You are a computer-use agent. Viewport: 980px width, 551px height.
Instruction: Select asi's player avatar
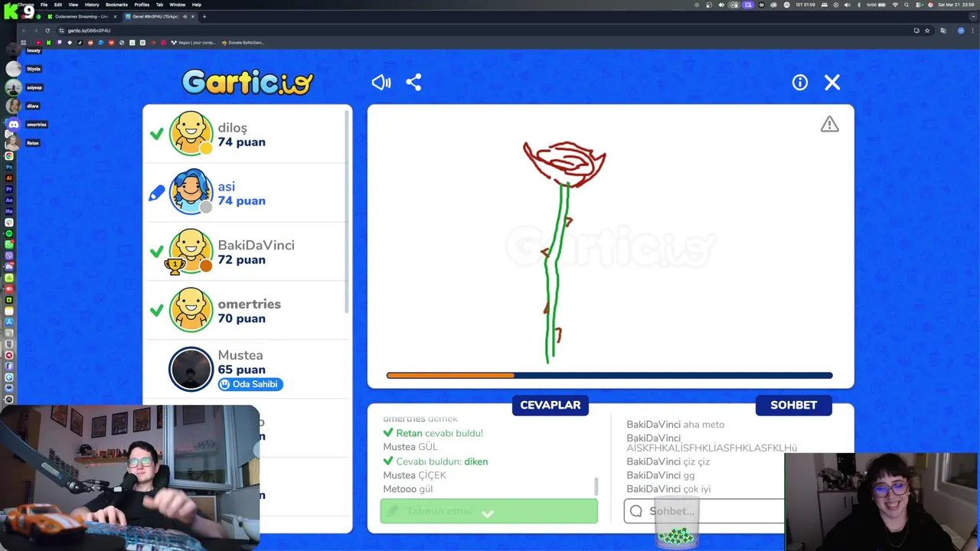pos(191,192)
